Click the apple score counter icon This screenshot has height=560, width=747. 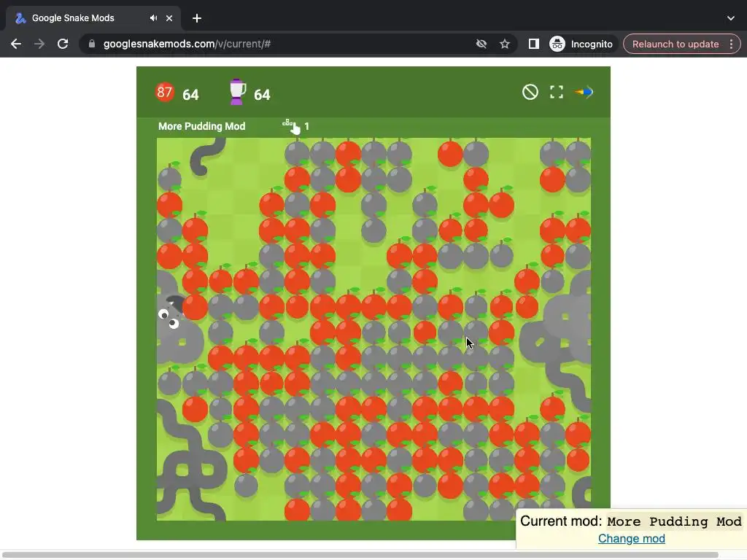coord(165,91)
